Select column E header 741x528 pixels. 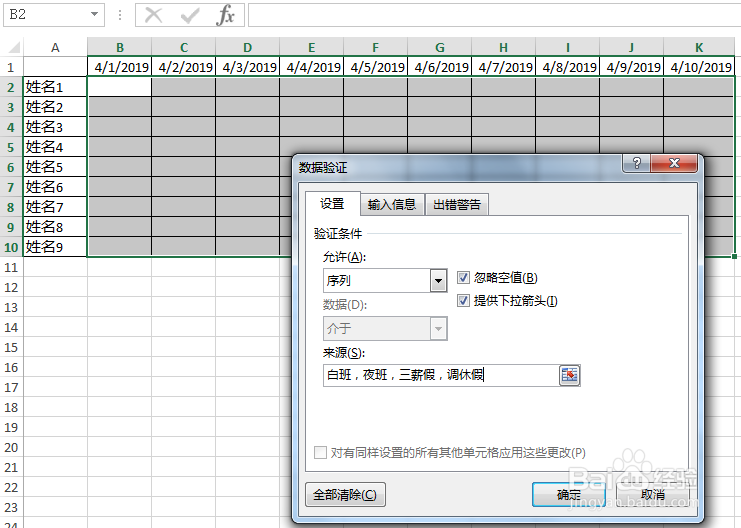pos(312,47)
